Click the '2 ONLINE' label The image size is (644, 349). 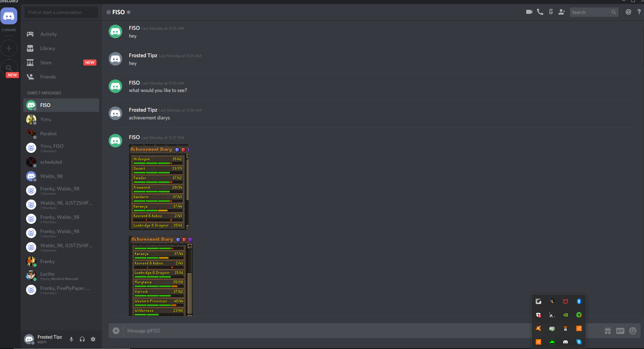[9, 30]
